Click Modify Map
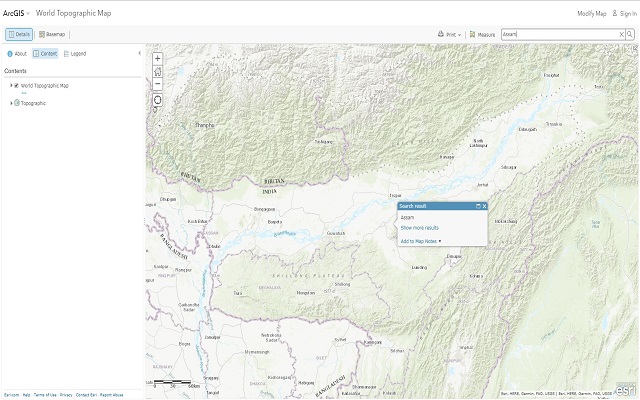Viewport: 640px width, 400px height. [x=592, y=13]
